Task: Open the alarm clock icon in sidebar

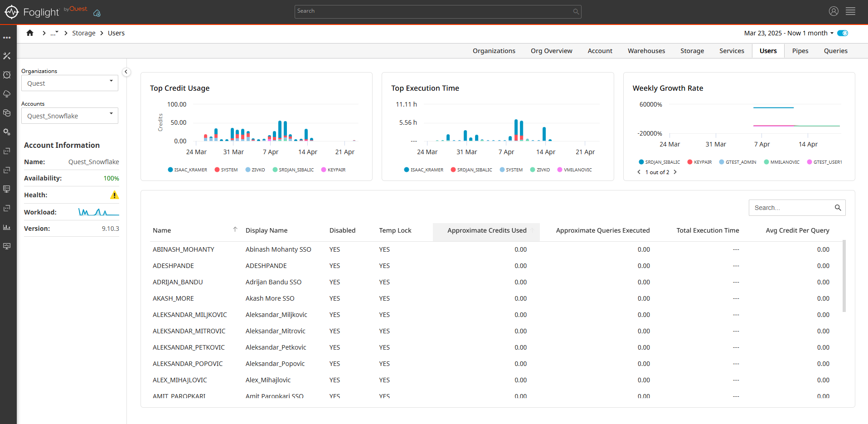Action: coord(7,75)
